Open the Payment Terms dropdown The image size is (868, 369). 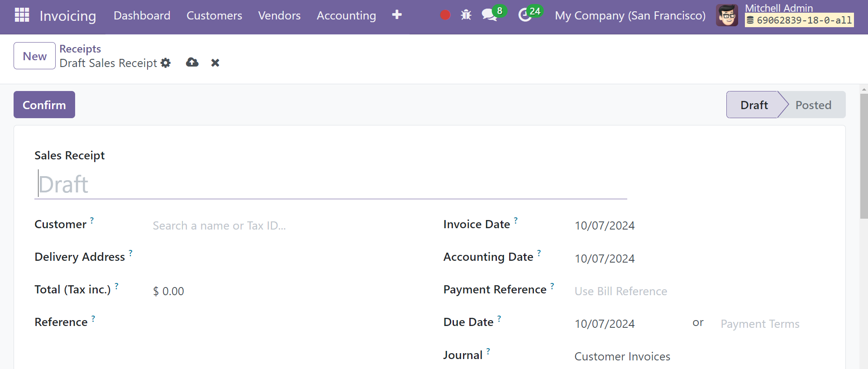773,324
